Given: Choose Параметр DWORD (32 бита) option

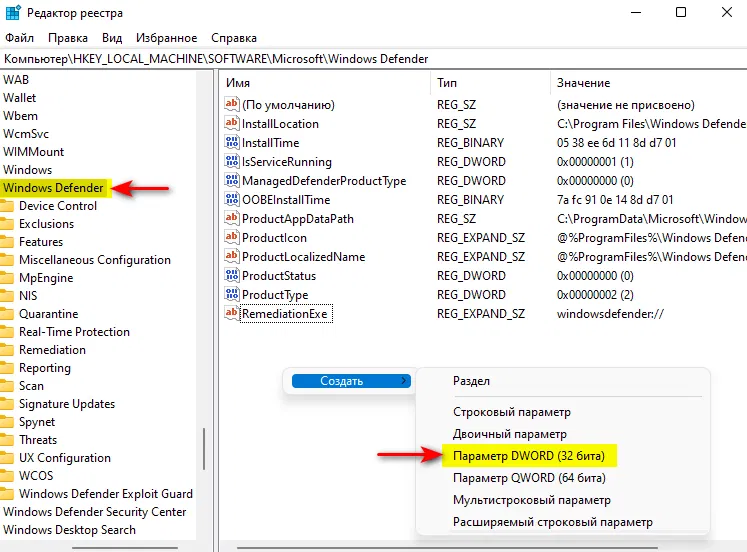Looking at the screenshot, I should coord(529,456).
